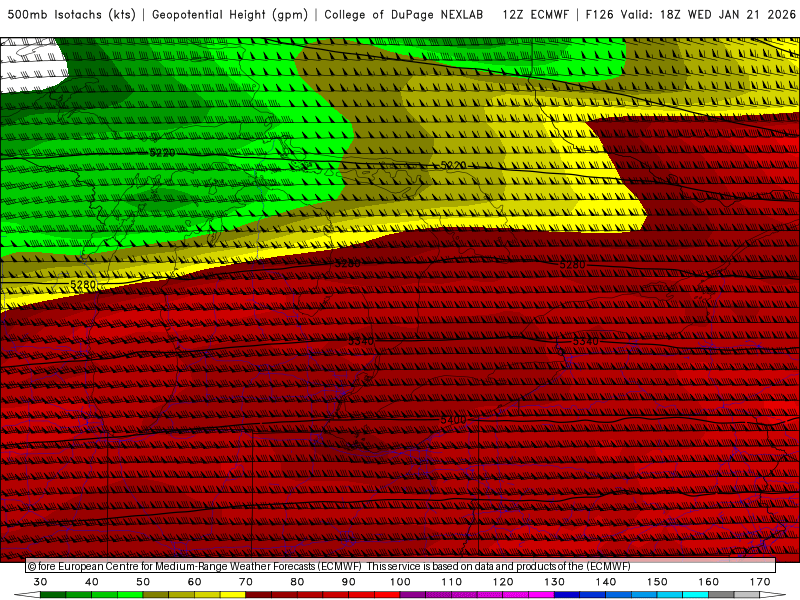Click the colorbar label 80

297,582
